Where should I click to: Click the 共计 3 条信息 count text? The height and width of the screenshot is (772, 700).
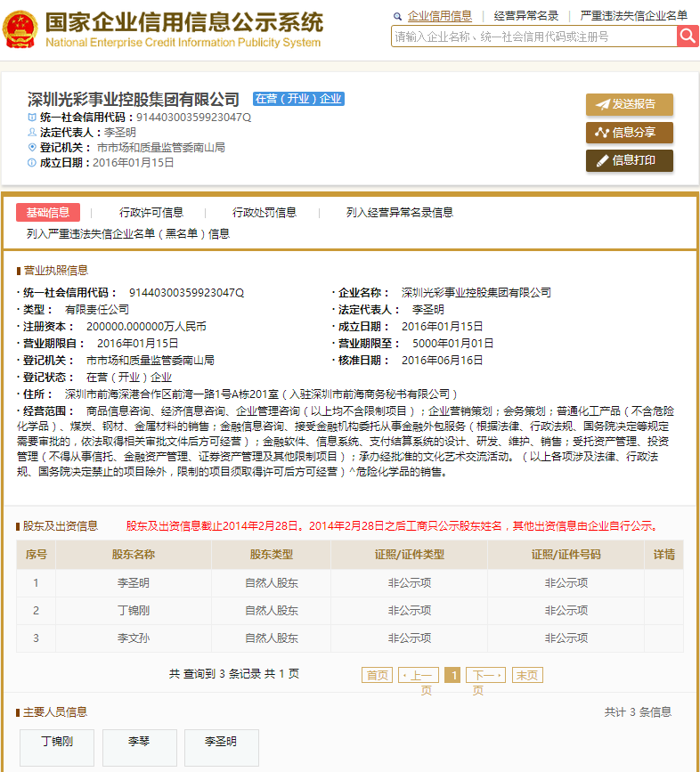638,712
